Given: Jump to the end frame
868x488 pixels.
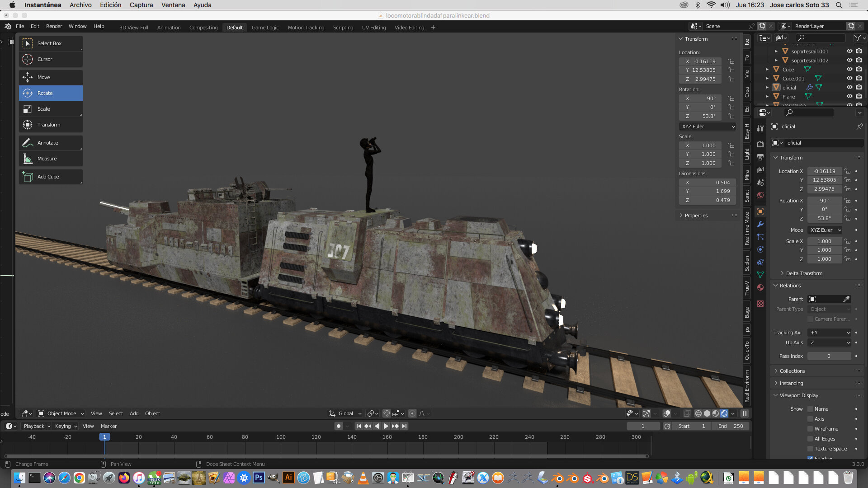Looking at the screenshot, I should [405, 426].
